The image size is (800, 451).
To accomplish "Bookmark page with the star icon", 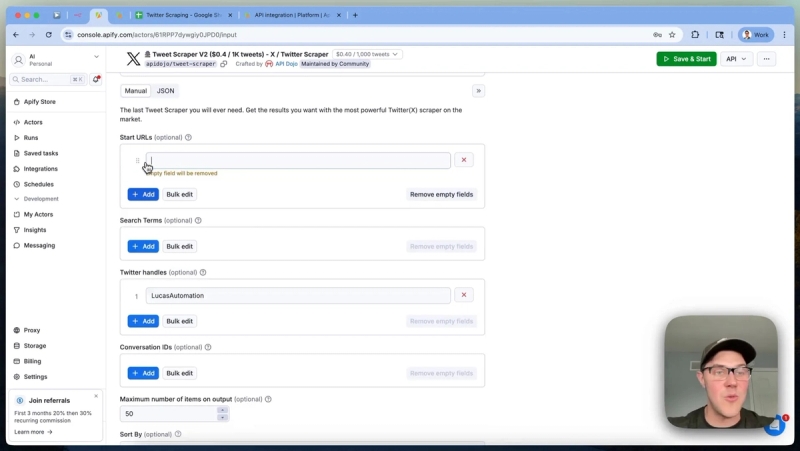I will [672, 35].
